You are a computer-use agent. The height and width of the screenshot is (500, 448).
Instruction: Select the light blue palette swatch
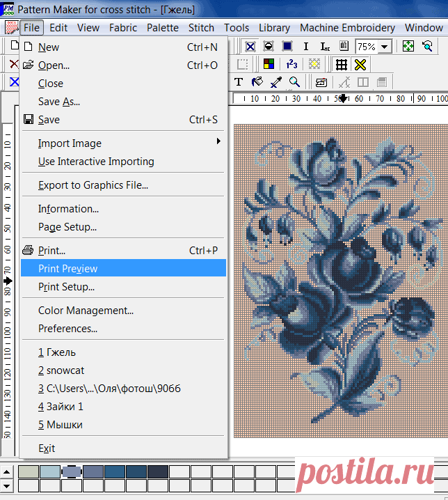coord(50,472)
